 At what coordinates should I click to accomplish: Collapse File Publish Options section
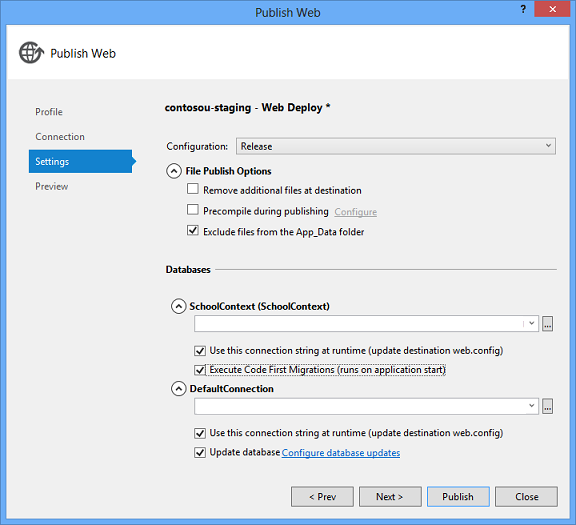(174, 171)
